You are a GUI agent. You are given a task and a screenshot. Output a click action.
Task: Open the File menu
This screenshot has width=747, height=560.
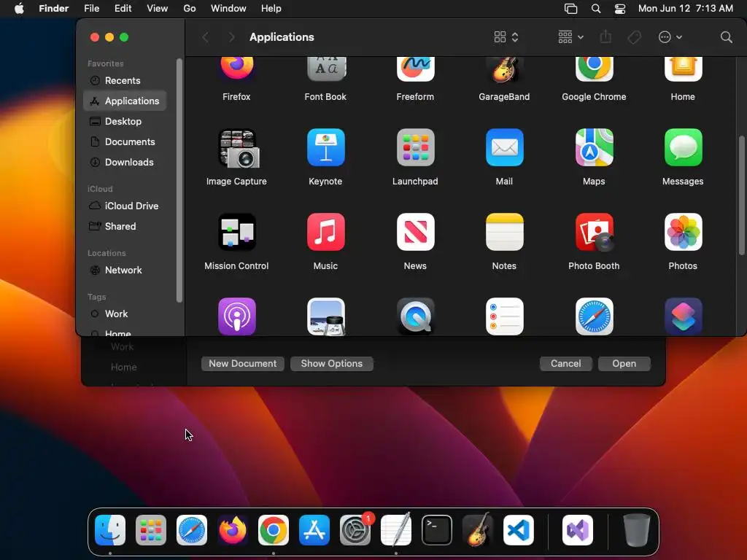pyautogui.click(x=91, y=9)
